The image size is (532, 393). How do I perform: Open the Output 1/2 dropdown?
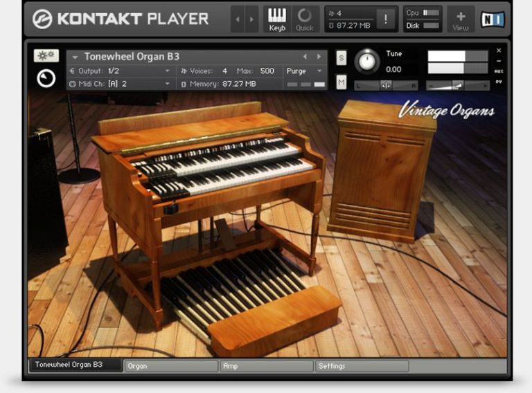click(121, 71)
